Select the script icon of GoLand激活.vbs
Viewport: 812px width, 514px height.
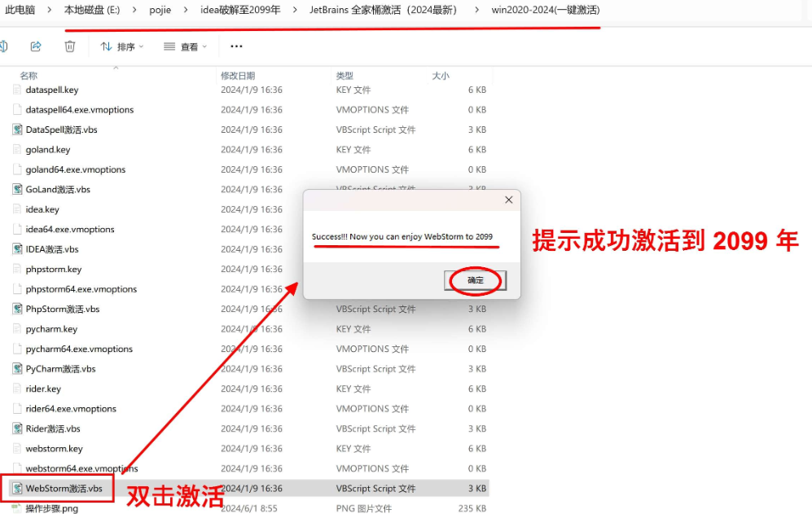coord(17,190)
